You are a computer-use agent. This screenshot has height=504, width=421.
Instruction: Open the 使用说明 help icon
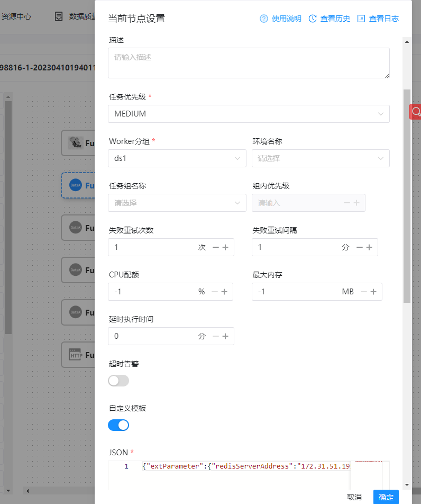[263, 19]
